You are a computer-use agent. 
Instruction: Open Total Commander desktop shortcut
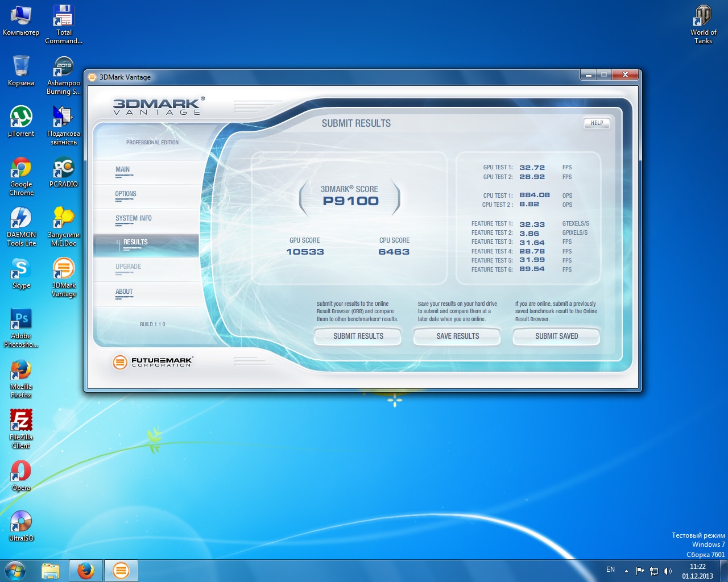pos(64,24)
